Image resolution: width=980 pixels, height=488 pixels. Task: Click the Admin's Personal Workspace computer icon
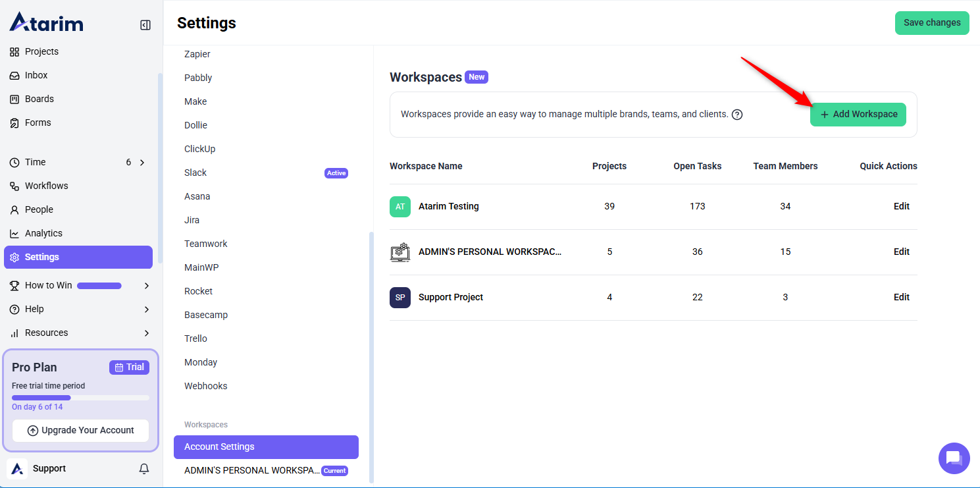point(400,252)
